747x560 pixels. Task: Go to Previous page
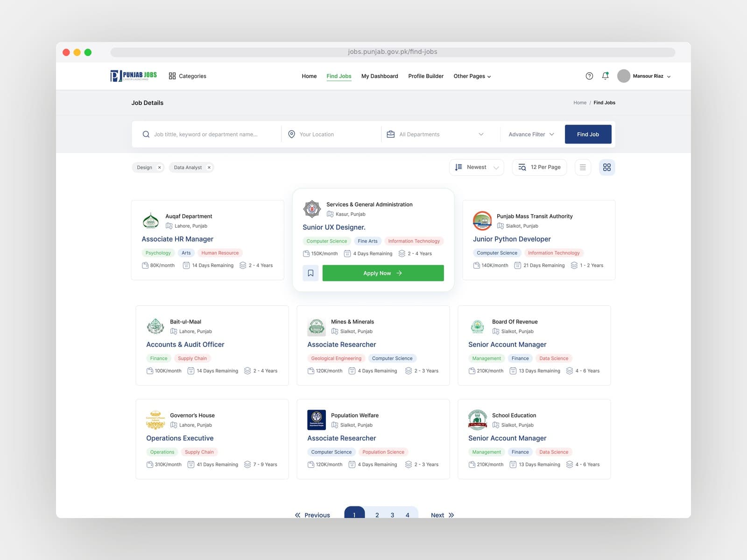[312, 515]
